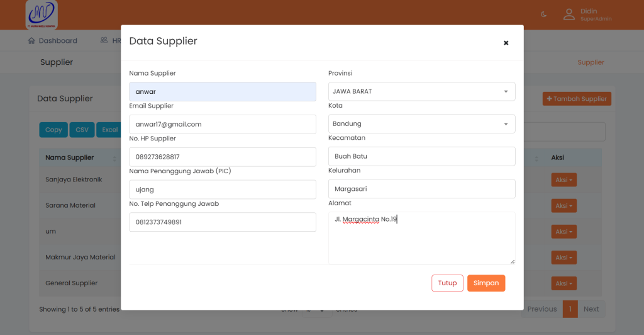Click the Simpan button
This screenshot has height=335, width=644.
tap(486, 283)
